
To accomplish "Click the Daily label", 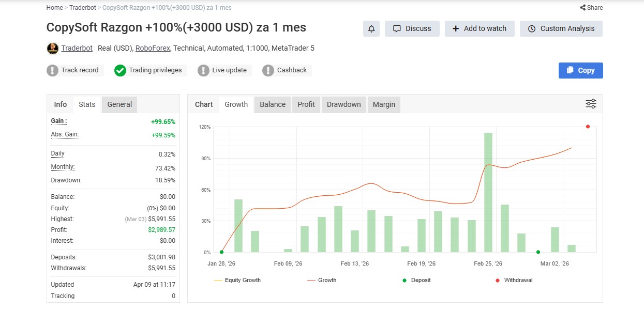I will click(58, 153).
